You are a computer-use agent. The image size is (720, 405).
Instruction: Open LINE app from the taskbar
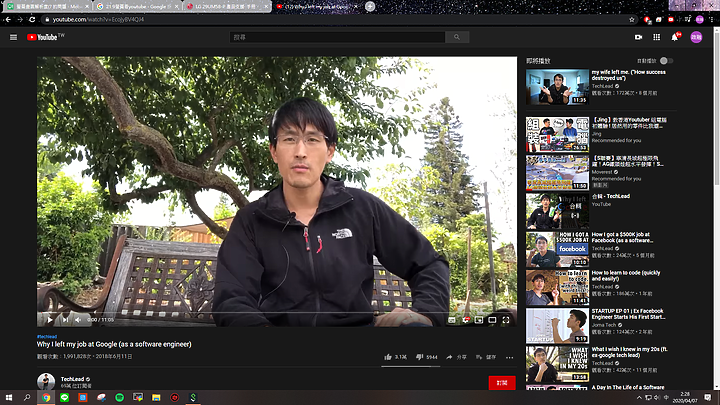tap(64, 398)
